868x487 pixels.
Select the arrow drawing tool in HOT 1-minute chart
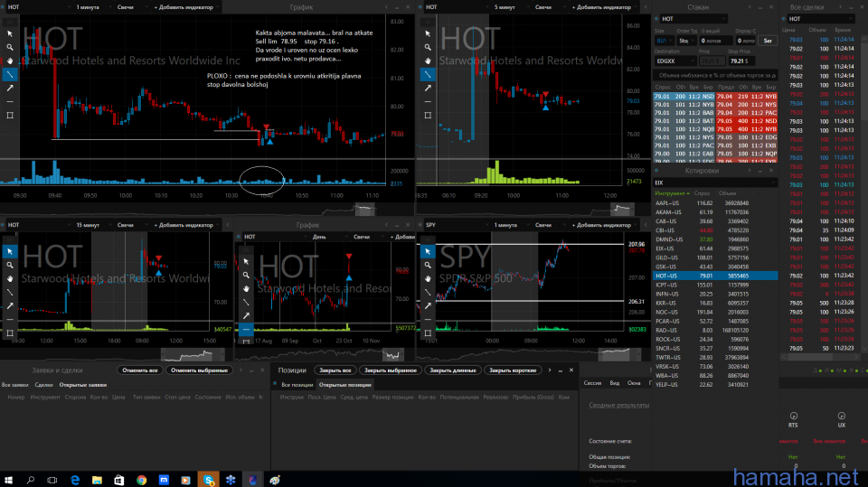(10, 88)
